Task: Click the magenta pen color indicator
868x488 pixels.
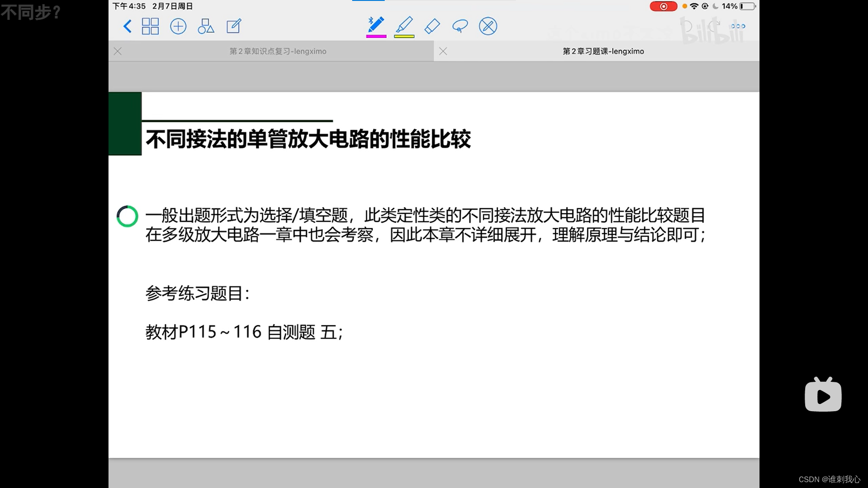Action: tap(376, 36)
